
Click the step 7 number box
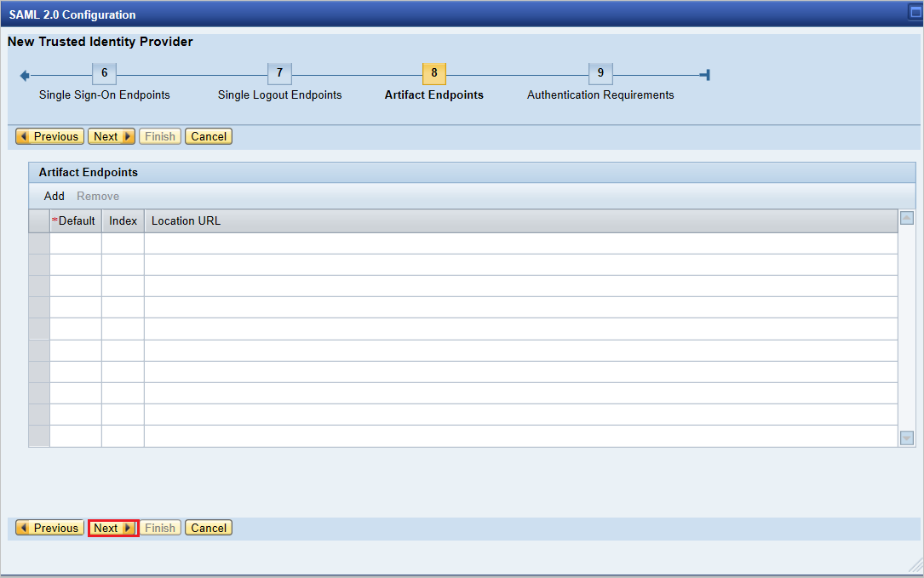pyautogui.click(x=279, y=73)
